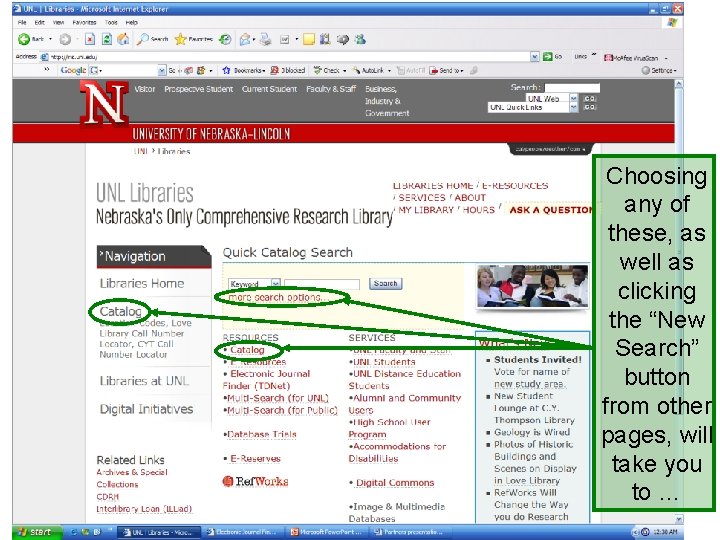
Task: Click the browser Back button
Action: coord(30,39)
